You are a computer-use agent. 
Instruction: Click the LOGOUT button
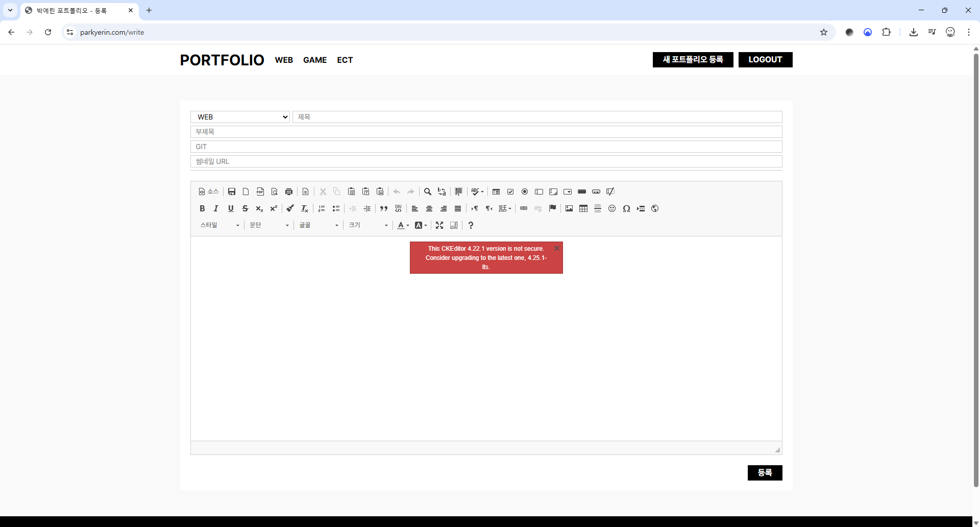coord(765,60)
